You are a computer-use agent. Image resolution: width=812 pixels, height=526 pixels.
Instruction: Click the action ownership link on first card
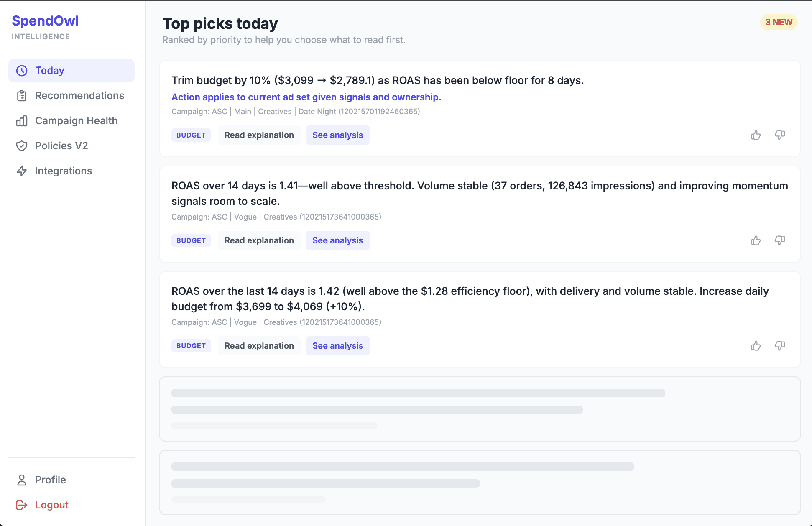tap(306, 97)
